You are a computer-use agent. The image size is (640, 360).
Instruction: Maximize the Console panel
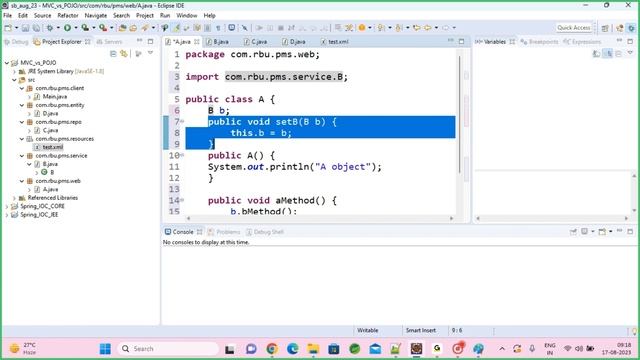coord(630,231)
